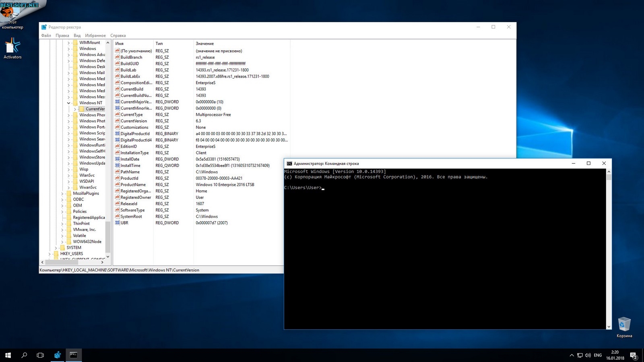Select the WOW6432Node key in tree
The image size is (644, 362).
pyautogui.click(x=87, y=242)
